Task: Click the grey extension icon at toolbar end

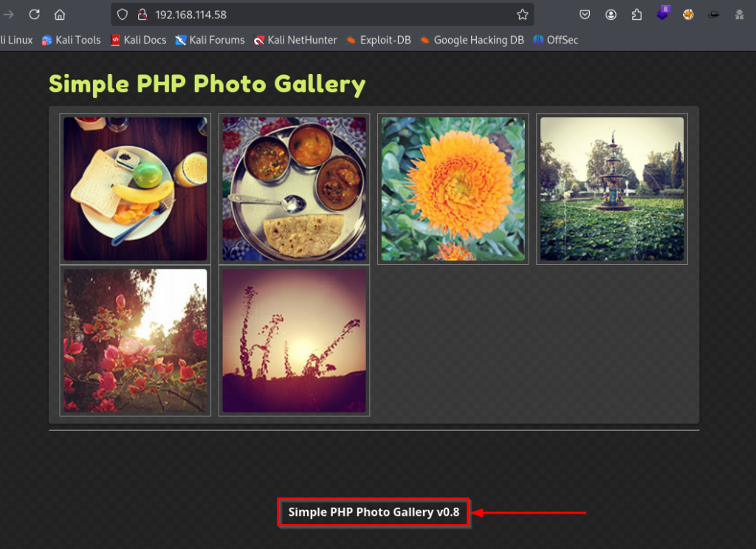Action: (x=739, y=15)
